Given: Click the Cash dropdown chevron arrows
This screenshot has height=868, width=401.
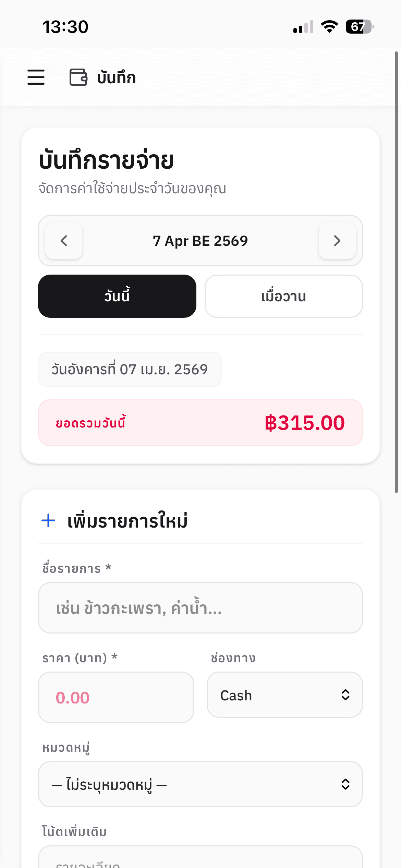Looking at the screenshot, I should pyautogui.click(x=345, y=695).
